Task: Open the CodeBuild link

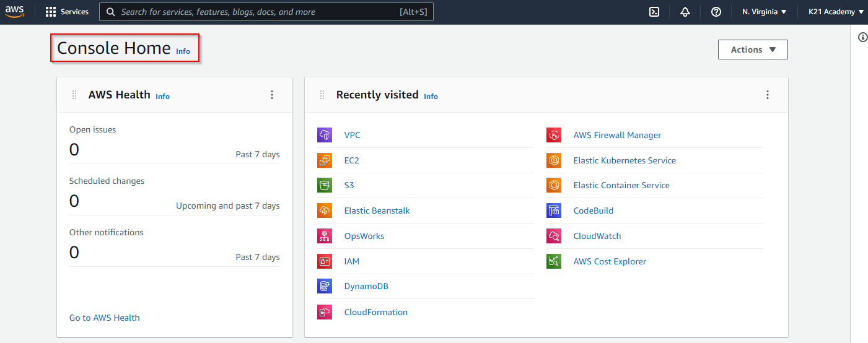Action: (593, 211)
